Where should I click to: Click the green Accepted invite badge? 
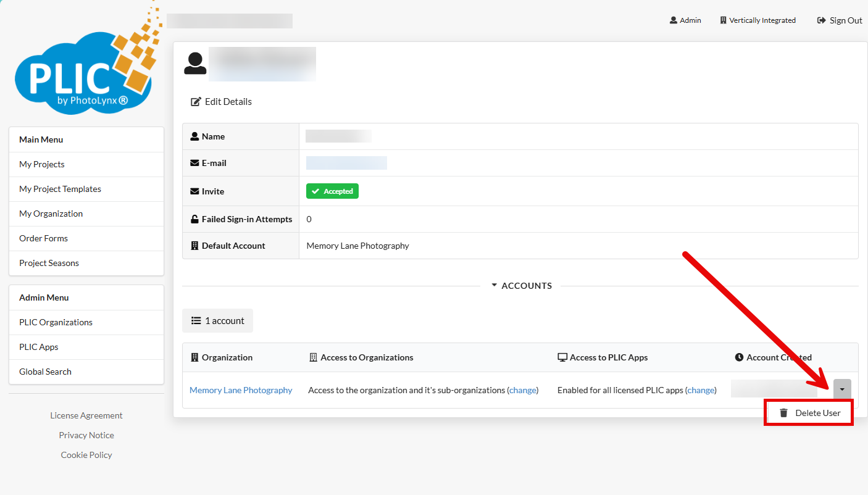(332, 191)
